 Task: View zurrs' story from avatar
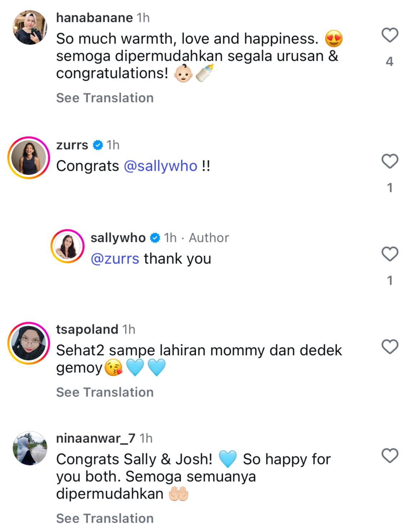tap(29, 157)
